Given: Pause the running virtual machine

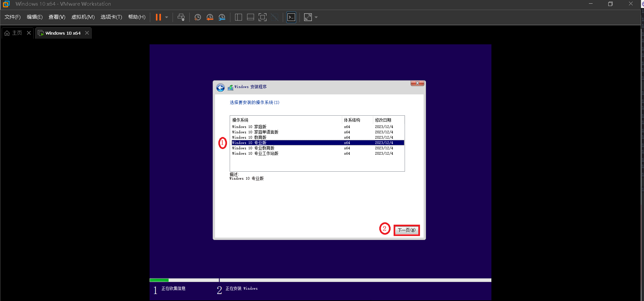Looking at the screenshot, I should 158,17.
